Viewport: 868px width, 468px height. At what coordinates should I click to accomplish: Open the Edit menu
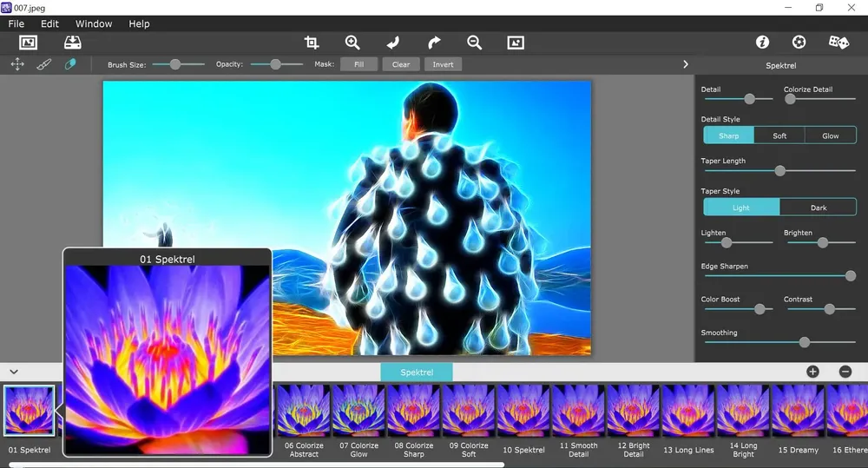pos(49,23)
